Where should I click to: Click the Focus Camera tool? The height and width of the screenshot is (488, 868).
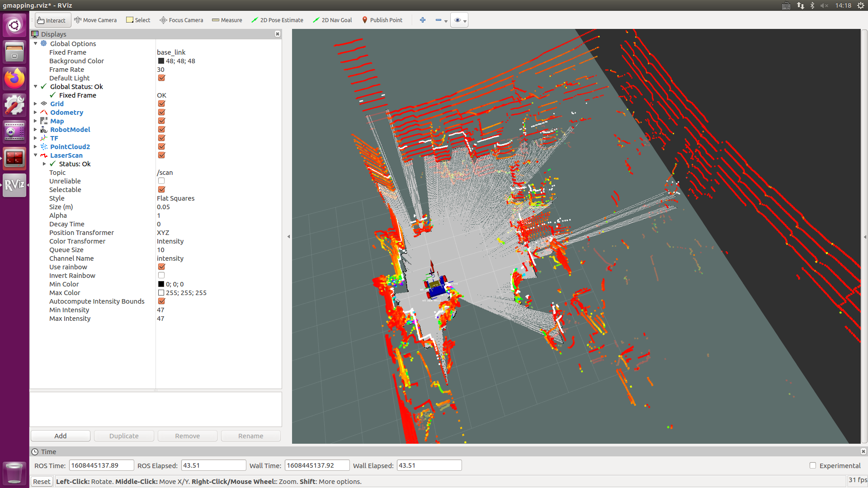coord(181,20)
